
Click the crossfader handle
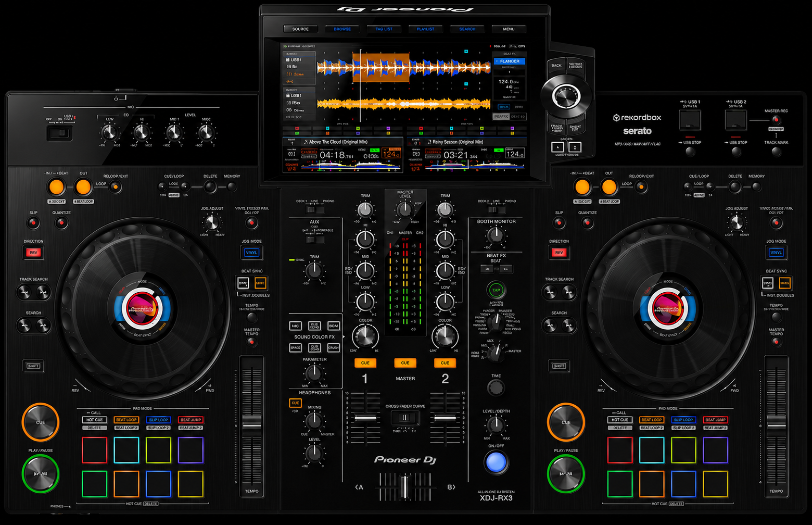(404, 486)
